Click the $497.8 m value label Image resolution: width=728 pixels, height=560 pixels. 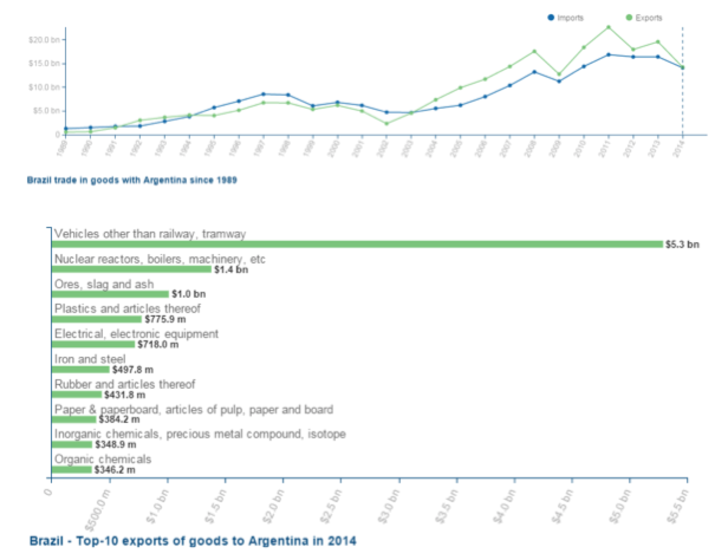[132, 370]
